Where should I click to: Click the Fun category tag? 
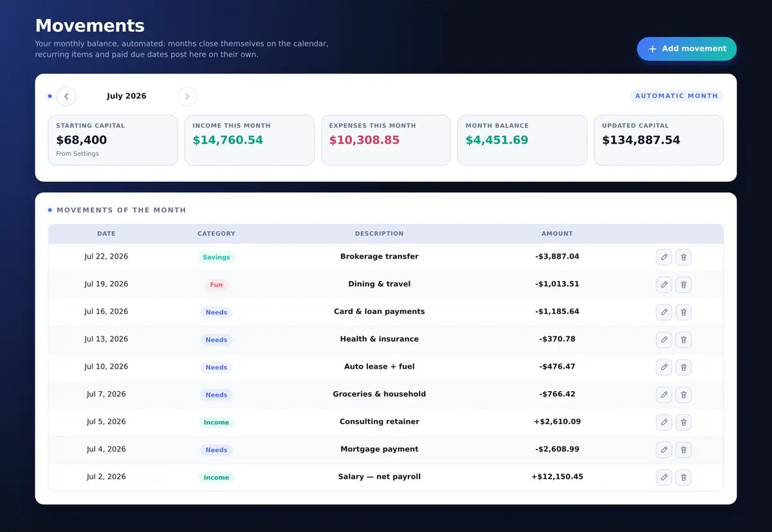click(x=216, y=285)
